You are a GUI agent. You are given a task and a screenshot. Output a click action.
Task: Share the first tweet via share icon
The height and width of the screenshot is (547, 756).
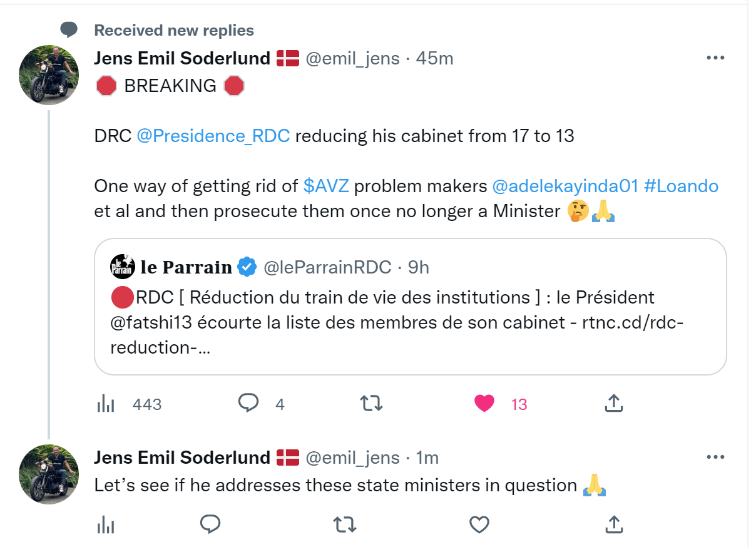click(x=613, y=404)
